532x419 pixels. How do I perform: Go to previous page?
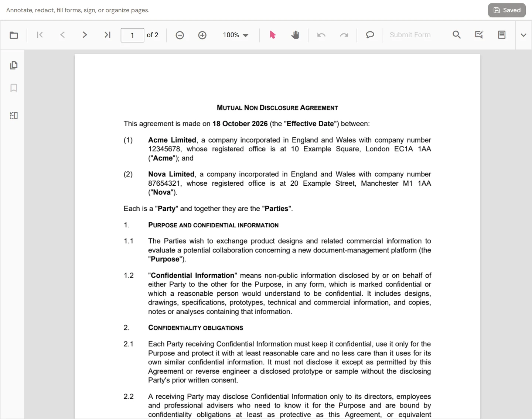click(62, 35)
